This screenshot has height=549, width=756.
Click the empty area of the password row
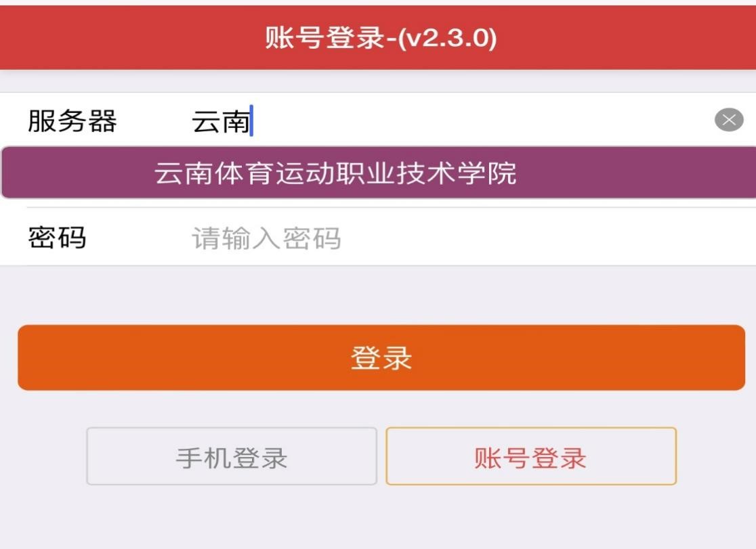[x=542, y=238]
